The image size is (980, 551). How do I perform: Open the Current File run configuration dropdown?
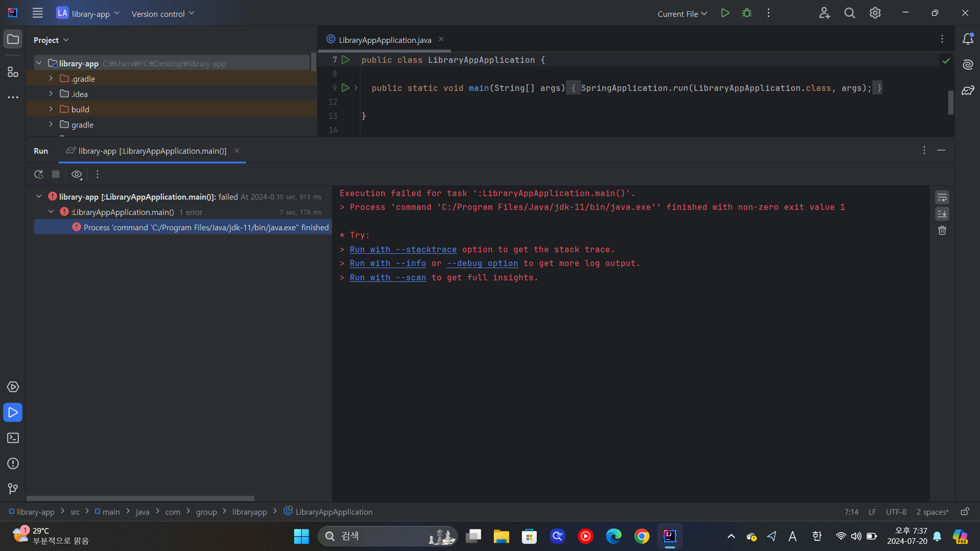[682, 14]
